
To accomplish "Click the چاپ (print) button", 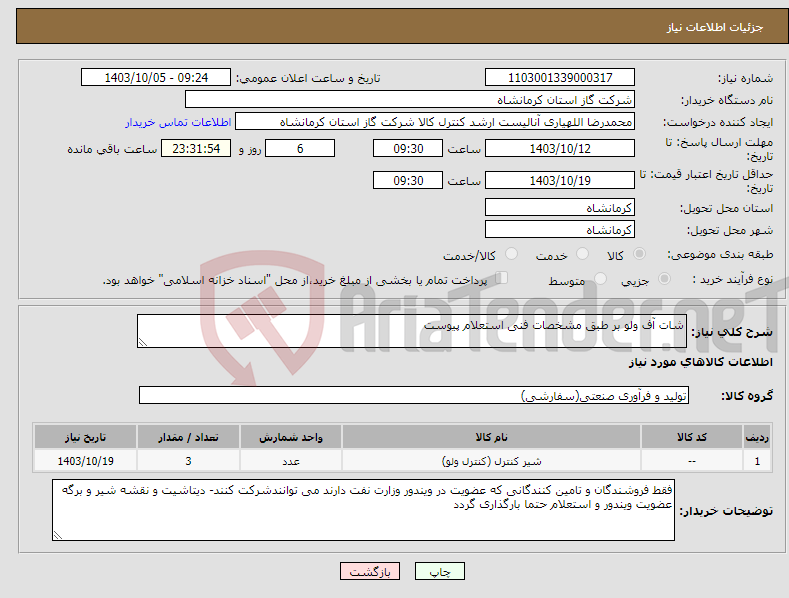I will click(439, 571).
